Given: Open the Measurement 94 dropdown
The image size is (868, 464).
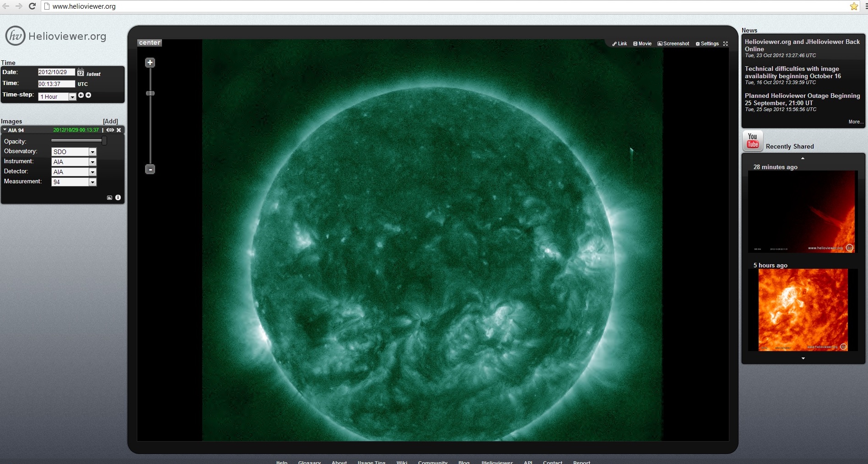Looking at the screenshot, I should pos(92,182).
